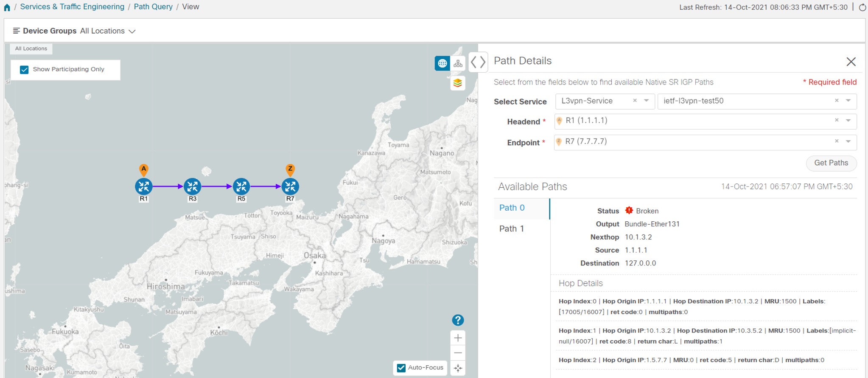Click the home icon in breadcrumb
The height and width of the screenshot is (378, 868).
click(x=7, y=7)
